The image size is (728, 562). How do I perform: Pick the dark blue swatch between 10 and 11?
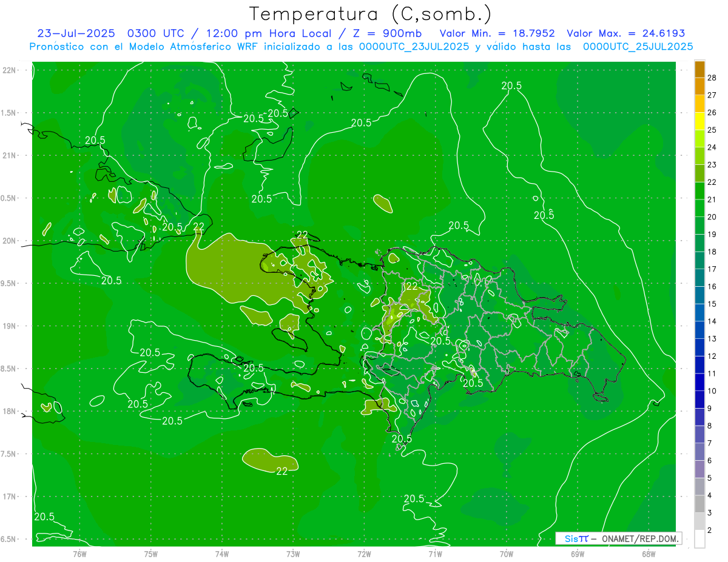coord(699,382)
